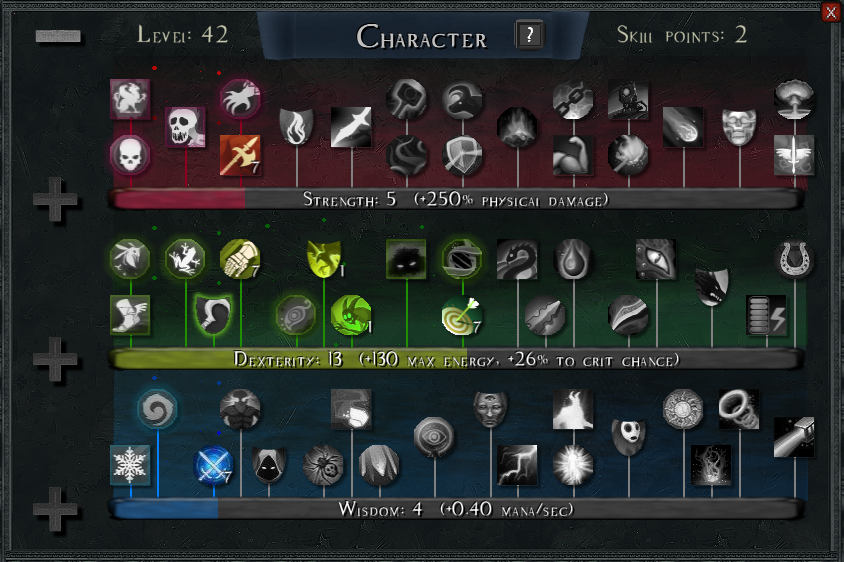Close the Character window
The image size is (844, 562).
point(831,11)
